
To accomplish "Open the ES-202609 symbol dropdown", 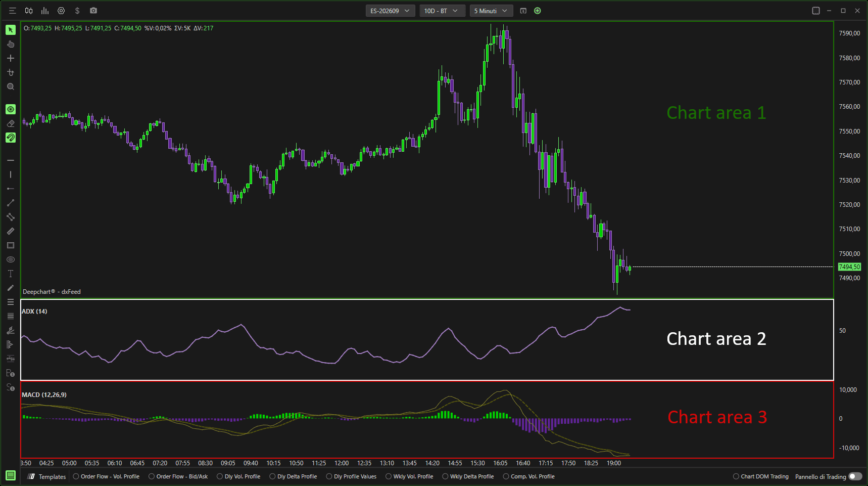I will (x=390, y=11).
